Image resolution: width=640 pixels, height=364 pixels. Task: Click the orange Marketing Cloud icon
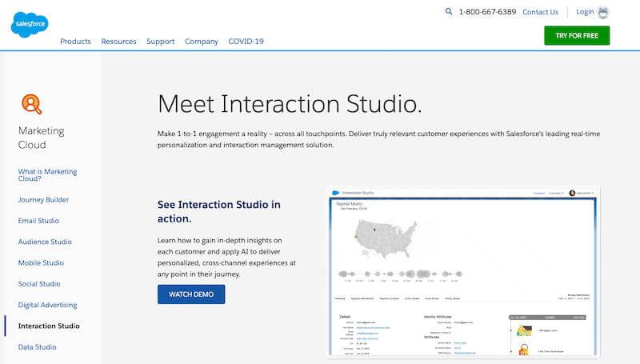(31, 104)
